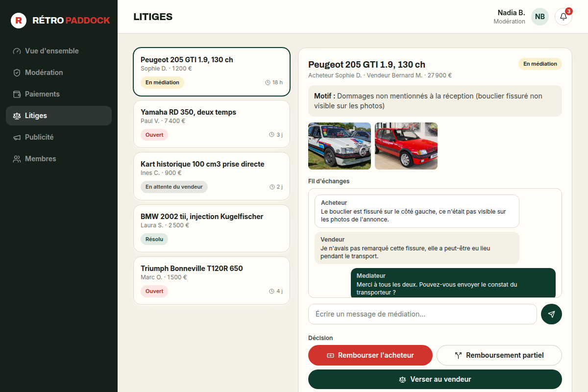
Task: Click the LITIGES page title
Action: pyautogui.click(x=153, y=17)
